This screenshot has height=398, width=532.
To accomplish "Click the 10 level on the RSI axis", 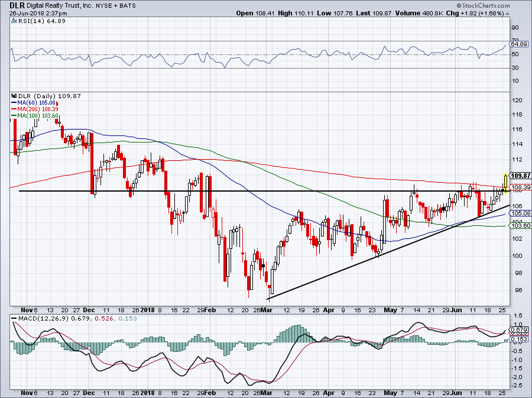I will coord(515,81).
